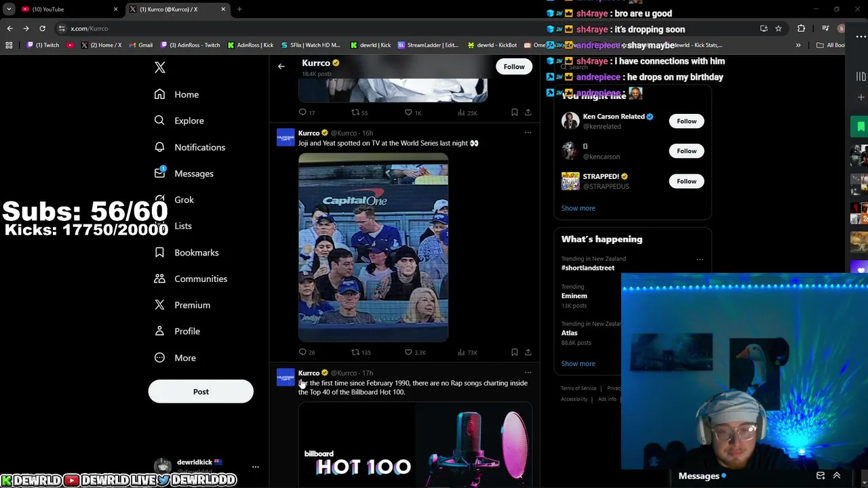Image resolution: width=868 pixels, height=488 pixels.
Task: Open Bookmarks in the X sidebar
Action: tap(186, 252)
